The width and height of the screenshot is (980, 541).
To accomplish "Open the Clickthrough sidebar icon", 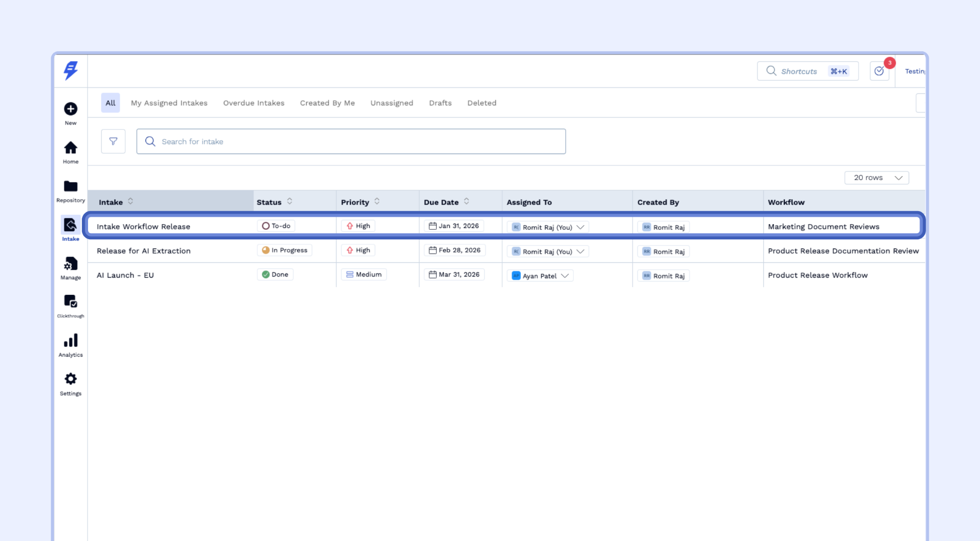I will tap(70, 302).
